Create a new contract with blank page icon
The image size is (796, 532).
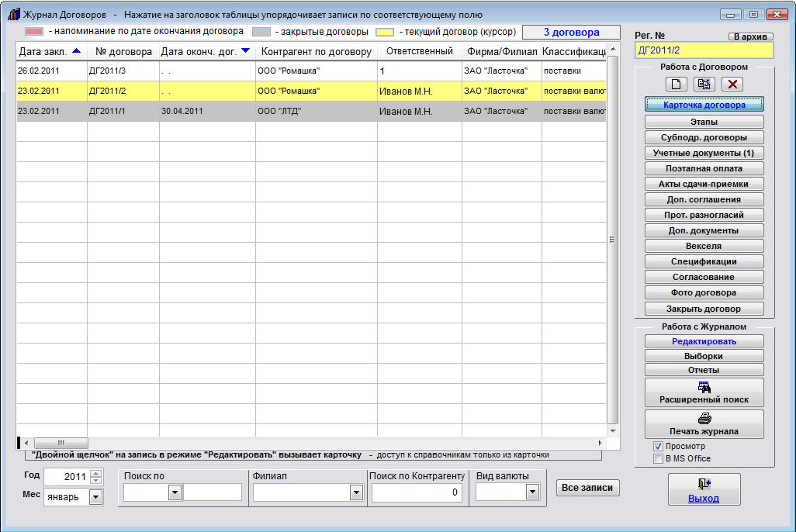(x=677, y=85)
